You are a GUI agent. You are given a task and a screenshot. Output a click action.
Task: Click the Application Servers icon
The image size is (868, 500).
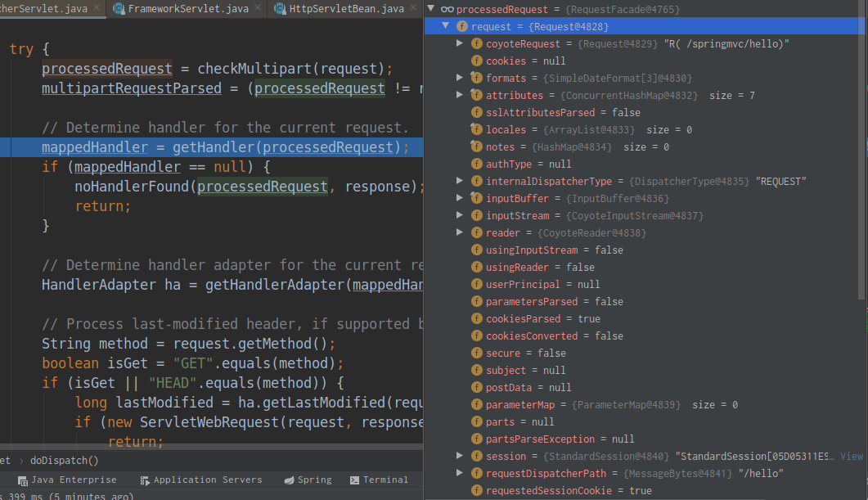point(145,480)
